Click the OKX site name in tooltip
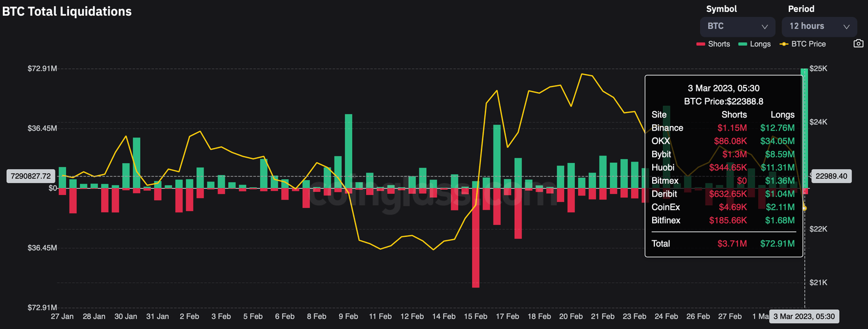Image resolution: width=868 pixels, height=329 pixels. [660, 141]
